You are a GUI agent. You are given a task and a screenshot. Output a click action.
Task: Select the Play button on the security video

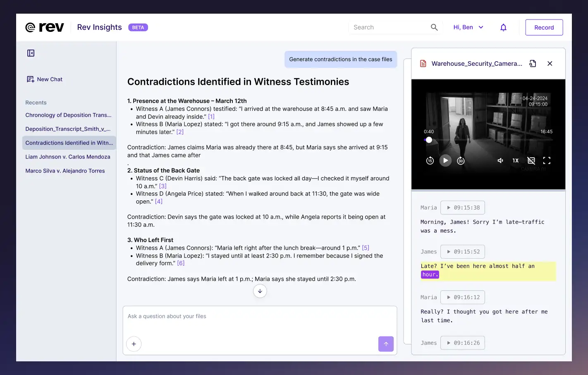tap(445, 161)
